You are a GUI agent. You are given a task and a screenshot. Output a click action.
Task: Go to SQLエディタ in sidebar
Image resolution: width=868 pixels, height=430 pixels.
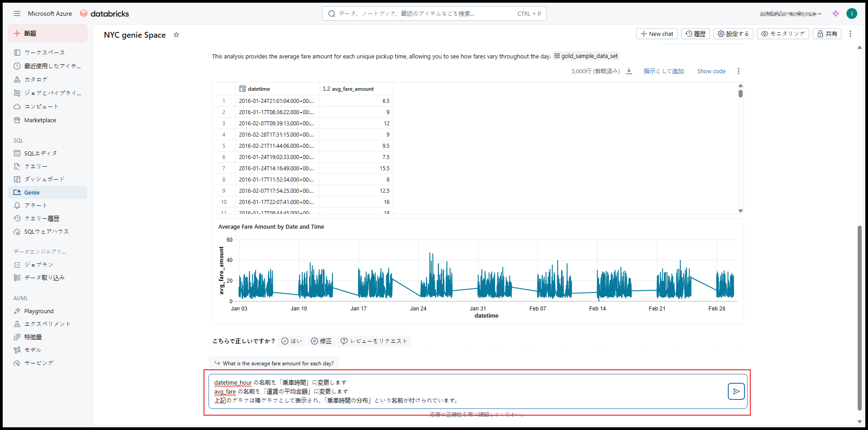coord(40,153)
